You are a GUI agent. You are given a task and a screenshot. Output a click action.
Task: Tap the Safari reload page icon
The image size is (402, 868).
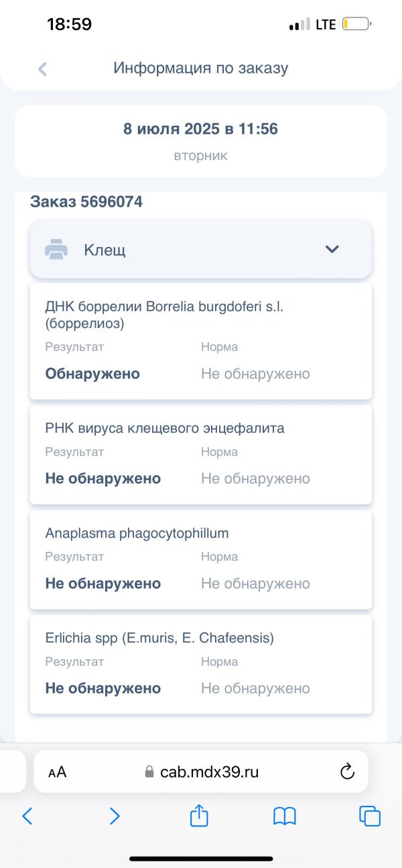click(347, 772)
